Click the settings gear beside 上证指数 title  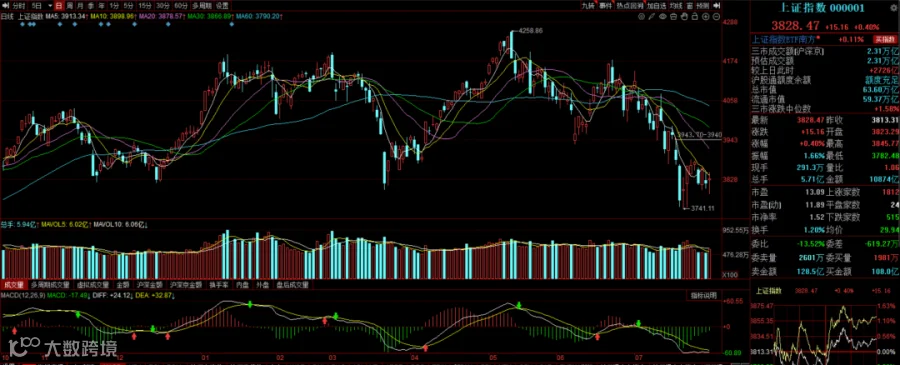pyautogui.click(x=642, y=17)
